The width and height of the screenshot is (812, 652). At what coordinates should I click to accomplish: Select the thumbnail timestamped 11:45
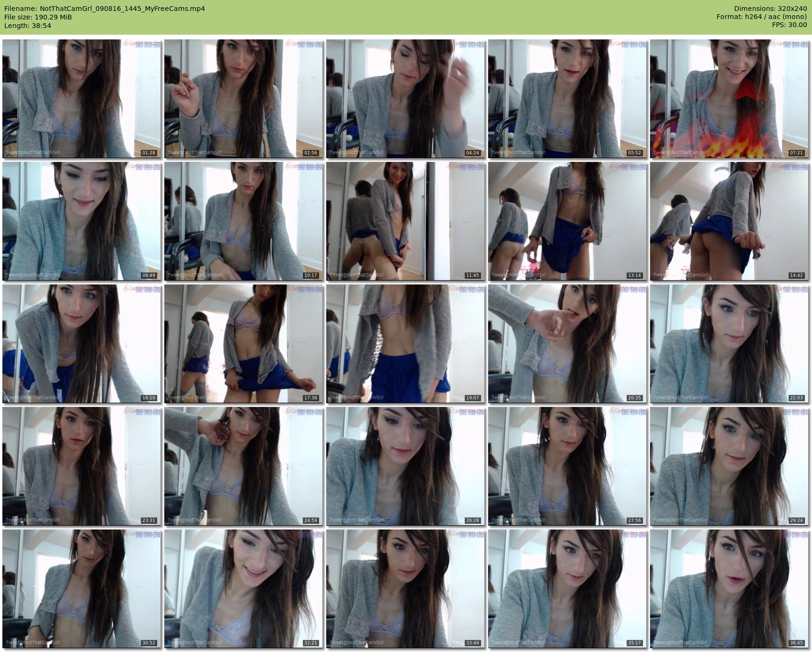(406, 221)
